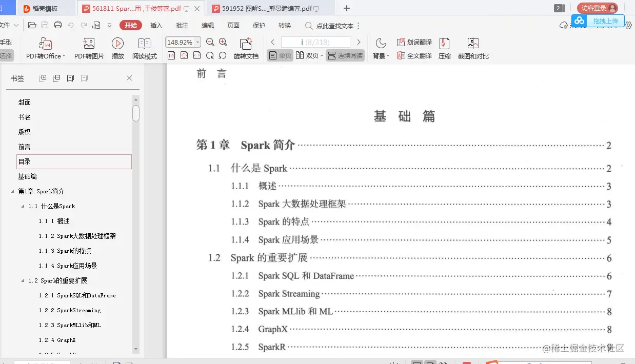Click the save disk icon

[x=45, y=25]
